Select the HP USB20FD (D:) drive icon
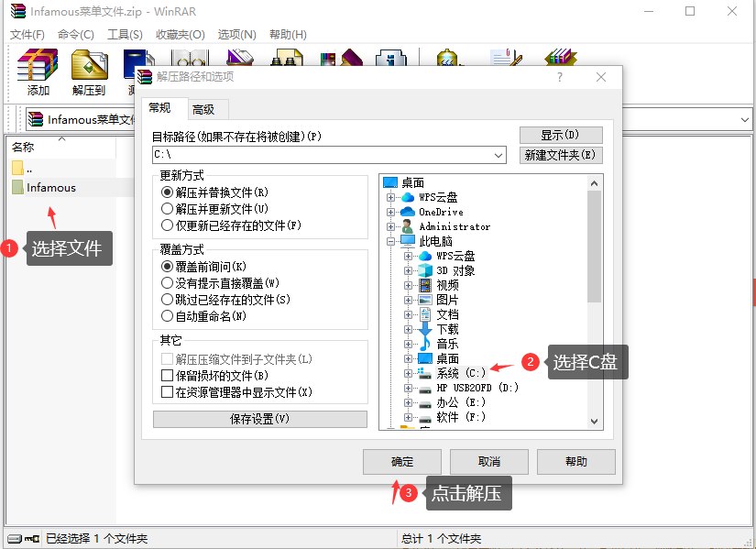This screenshot has height=549, width=756. point(425,389)
